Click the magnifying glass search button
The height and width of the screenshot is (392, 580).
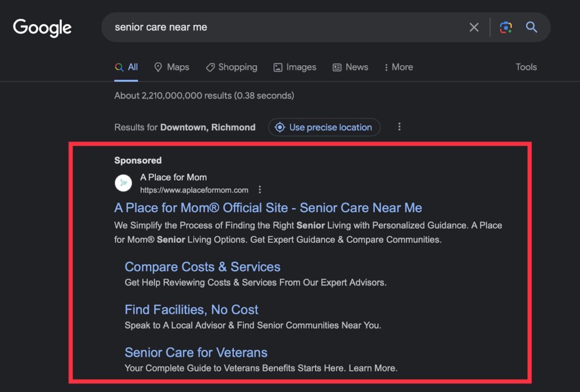(531, 27)
